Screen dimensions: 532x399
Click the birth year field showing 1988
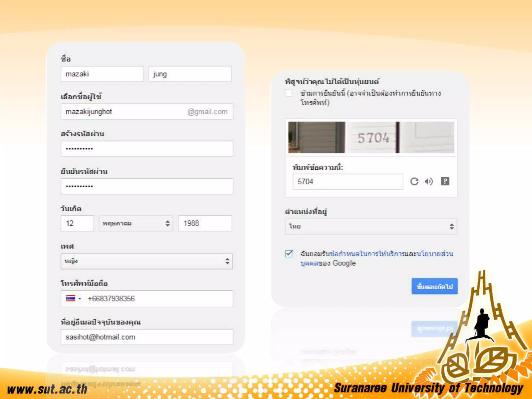[x=205, y=223]
